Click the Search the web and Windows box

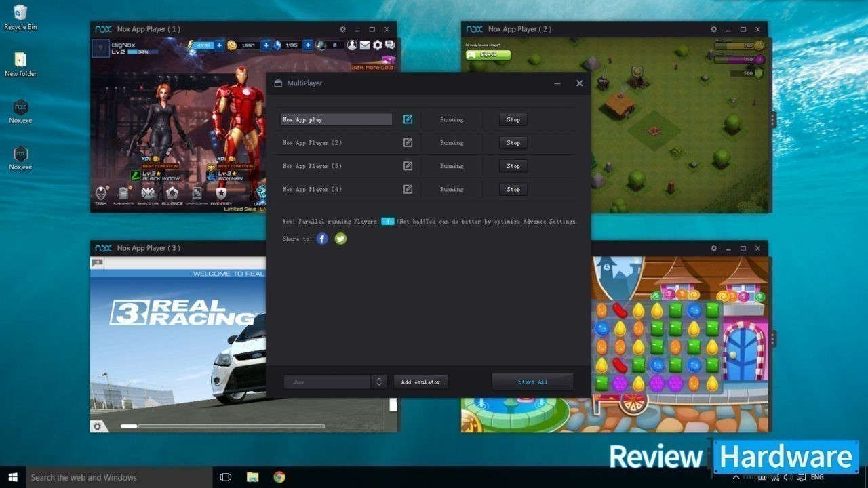click(119, 477)
